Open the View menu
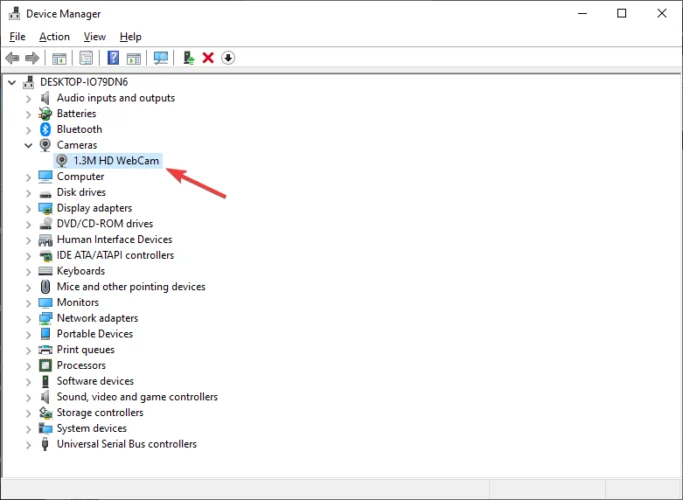683x500 pixels. tap(95, 37)
